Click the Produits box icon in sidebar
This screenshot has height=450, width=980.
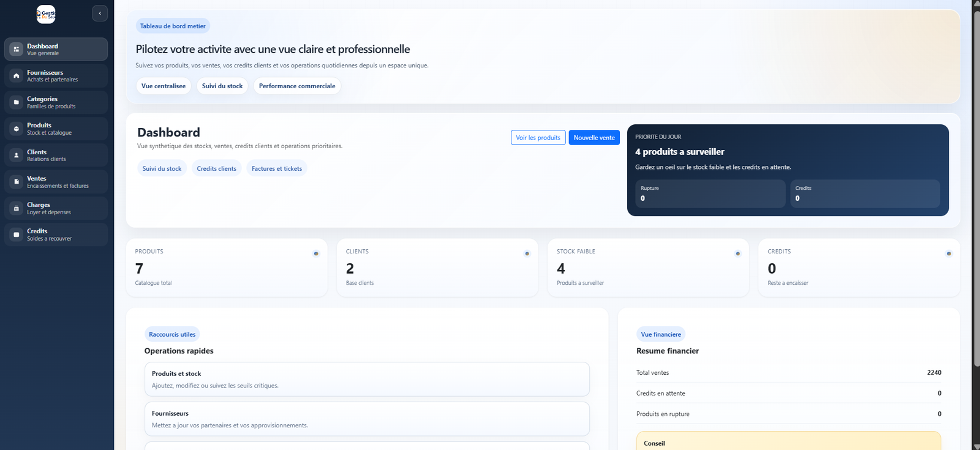click(x=17, y=129)
